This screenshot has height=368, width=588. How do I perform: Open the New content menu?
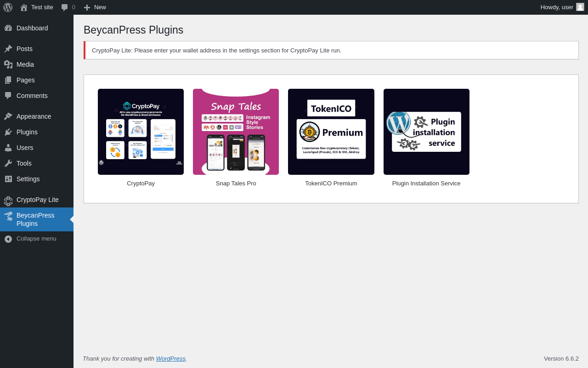[x=95, y=7]
